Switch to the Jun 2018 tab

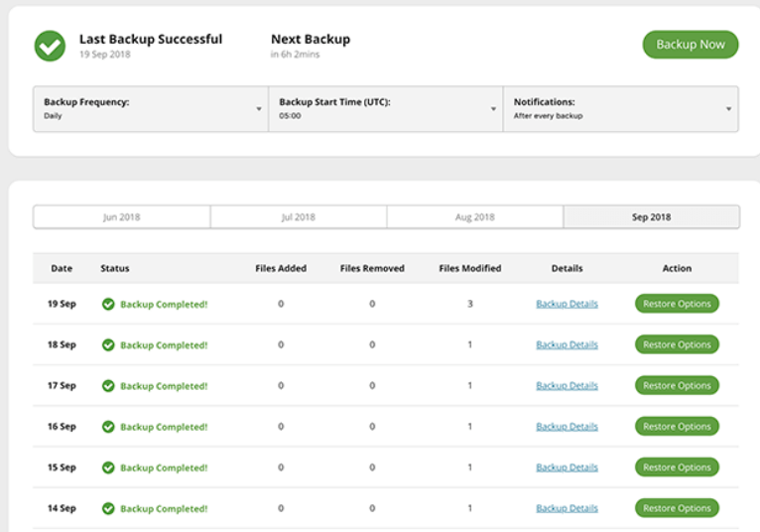pyautogui.click(x=122, y=217)
